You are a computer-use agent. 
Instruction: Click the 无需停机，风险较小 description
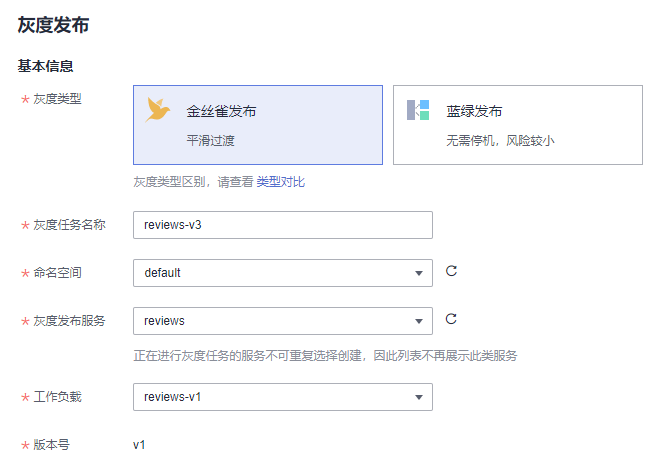pos(499,140)
